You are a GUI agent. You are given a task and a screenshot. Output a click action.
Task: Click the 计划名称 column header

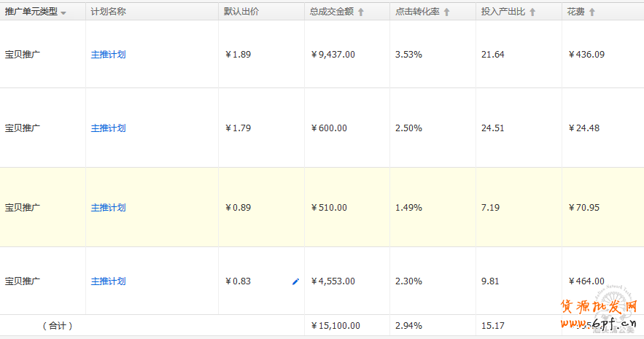click(x=108, y=12)
